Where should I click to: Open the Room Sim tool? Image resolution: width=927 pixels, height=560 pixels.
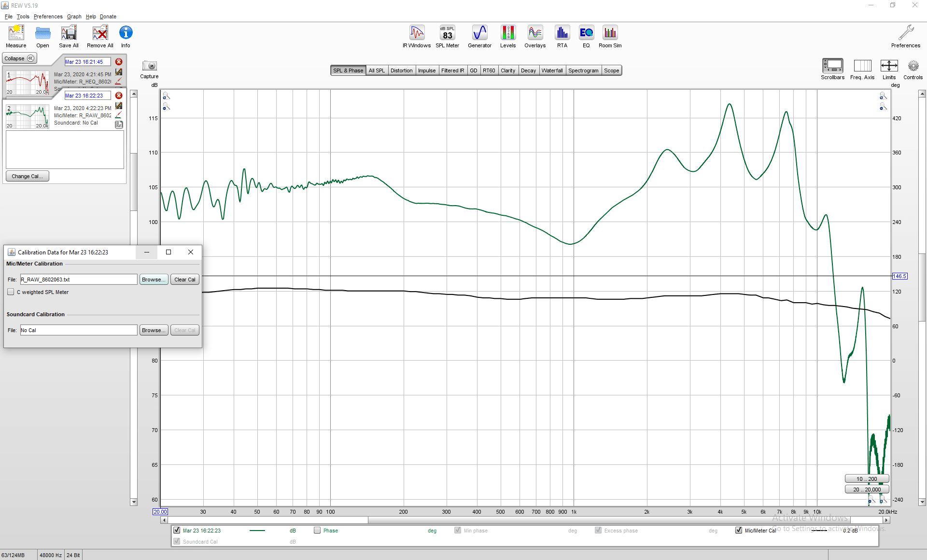point(610,37)
